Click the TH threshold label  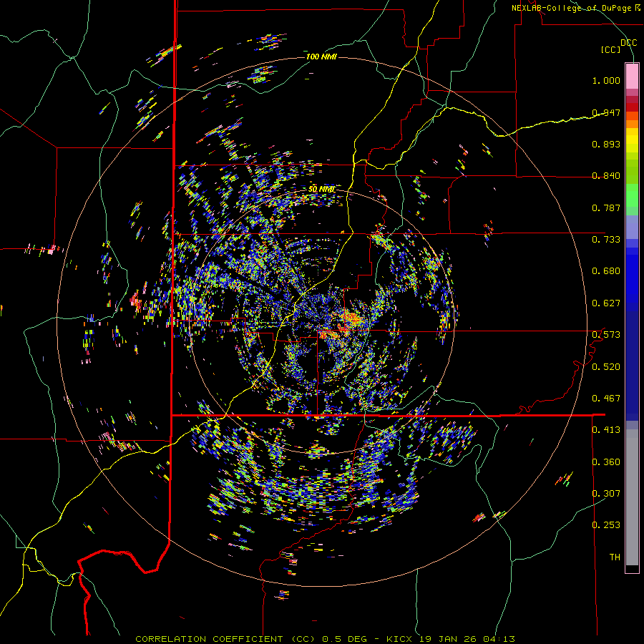[x=615, y=557]
